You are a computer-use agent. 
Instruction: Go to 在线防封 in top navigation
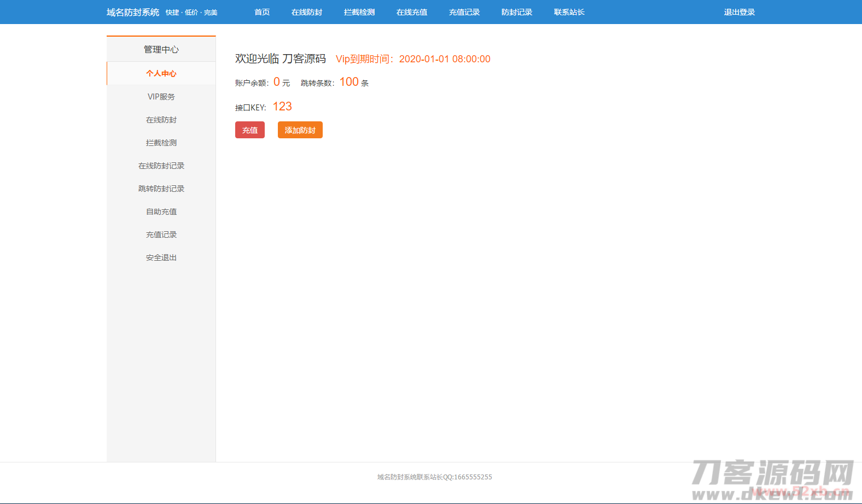pos(307,12)
